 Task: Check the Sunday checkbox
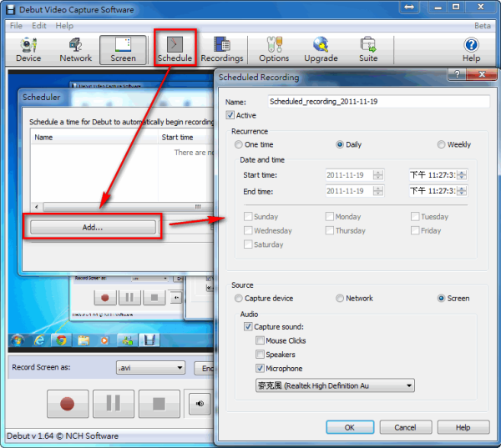pos(248,217)
